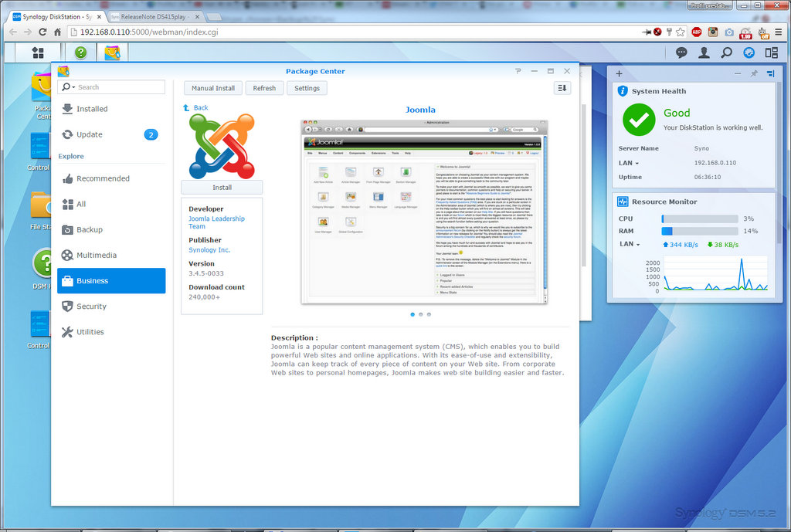
Task: Browse Recommended packages
Action: (111, 178)
